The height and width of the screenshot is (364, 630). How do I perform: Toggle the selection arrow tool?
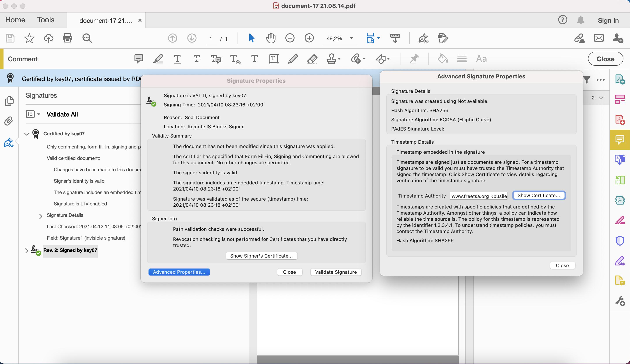tap(252, 38)
